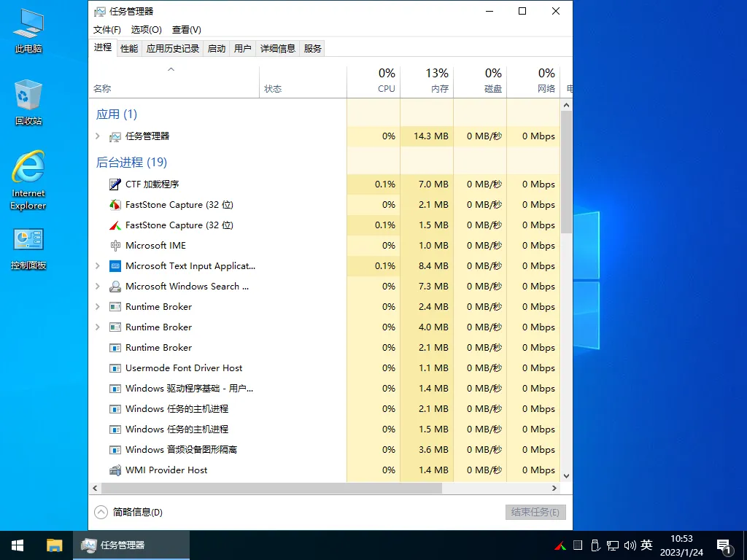Sort by 状态 column header
The image size is (747, 560).
(303, 82)
